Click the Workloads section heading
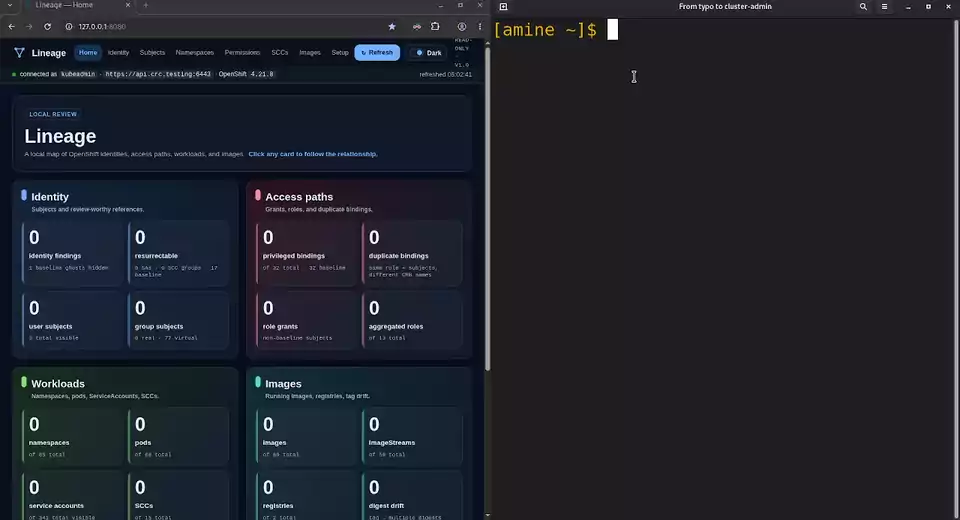 coord(58,383)
